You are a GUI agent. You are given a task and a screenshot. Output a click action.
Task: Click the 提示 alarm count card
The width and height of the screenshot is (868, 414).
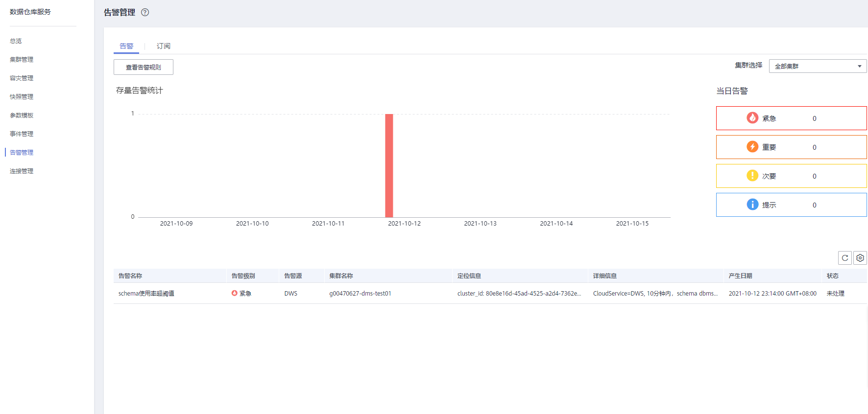pyautogui.click(x=791, y=205)
